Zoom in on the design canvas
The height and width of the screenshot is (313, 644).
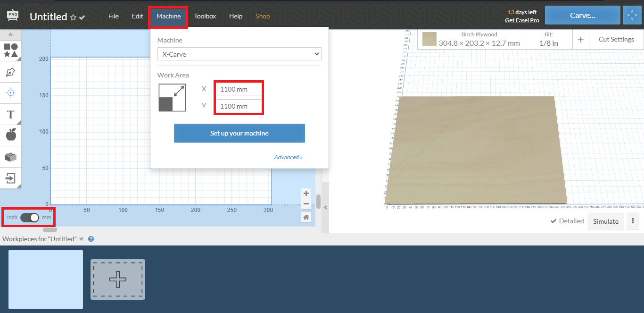(x=306, y=193)
